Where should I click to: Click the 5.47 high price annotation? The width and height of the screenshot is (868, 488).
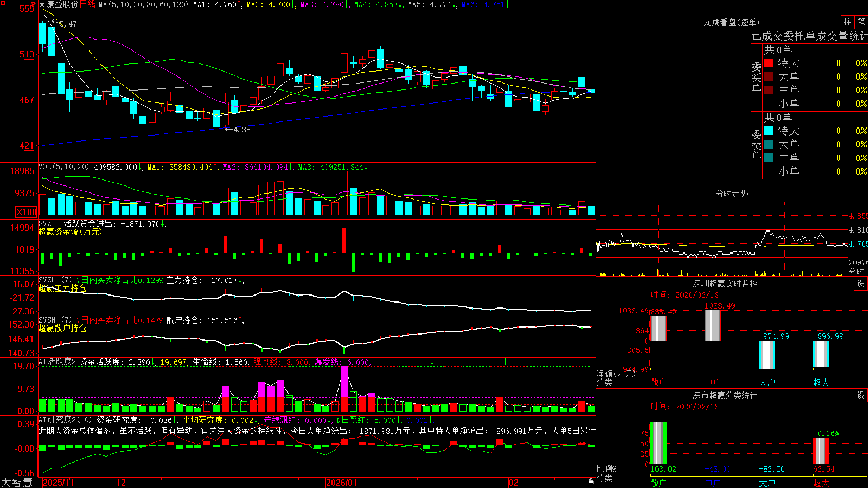tap(68, 24)
